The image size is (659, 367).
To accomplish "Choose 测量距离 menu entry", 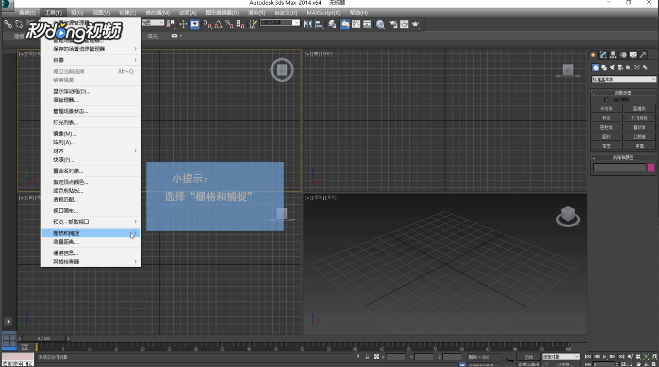I will [x=91, y=242].
